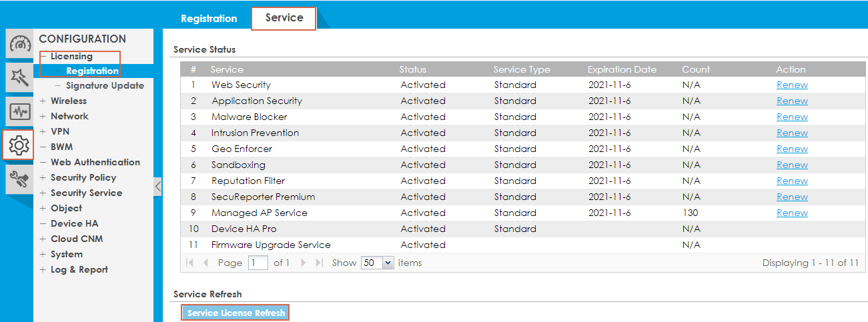Expand the Security Policy tree node

[x=43, y=178]
